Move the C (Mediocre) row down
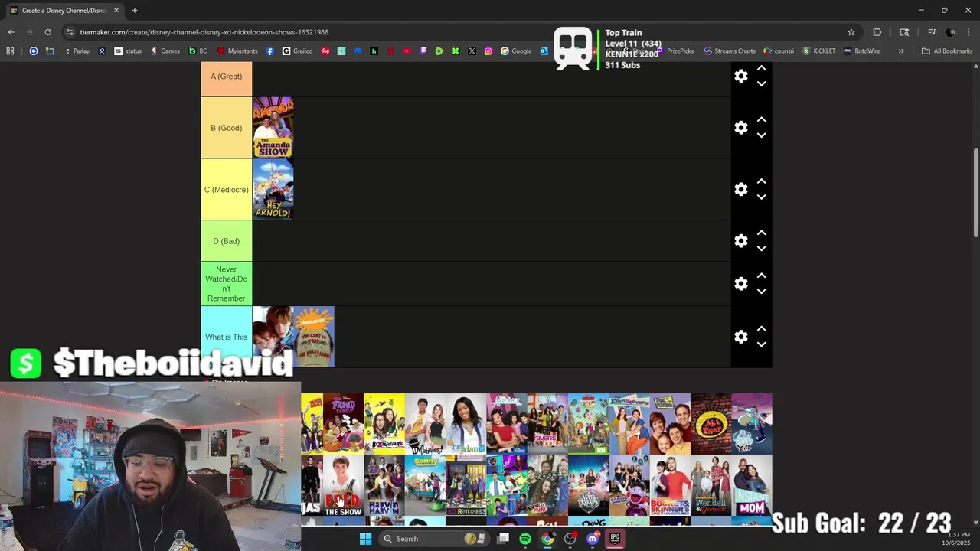Viewport: 980px width, 551px height. tap(761, 197)
